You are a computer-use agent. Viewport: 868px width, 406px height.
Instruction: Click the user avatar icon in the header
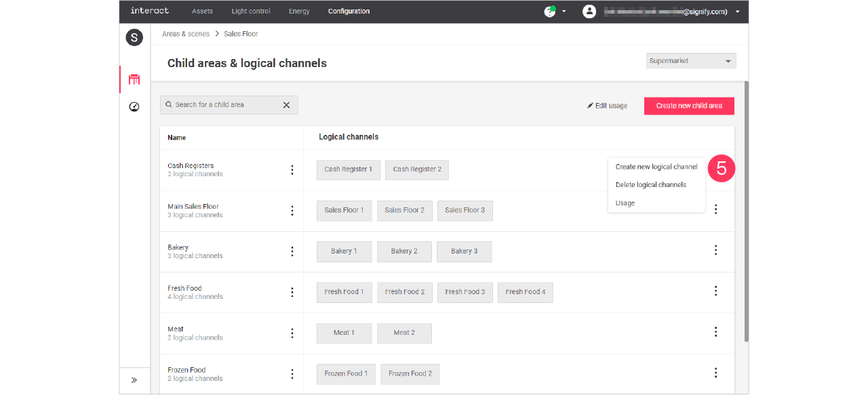(x=589, y=11)
